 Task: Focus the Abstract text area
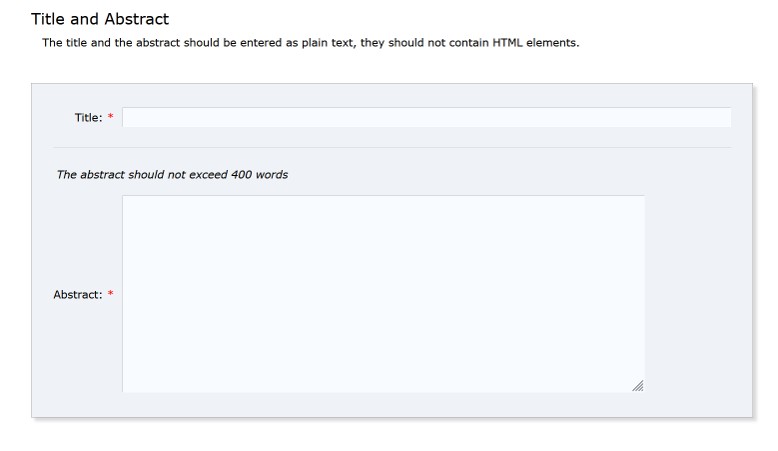pos(383,294)
